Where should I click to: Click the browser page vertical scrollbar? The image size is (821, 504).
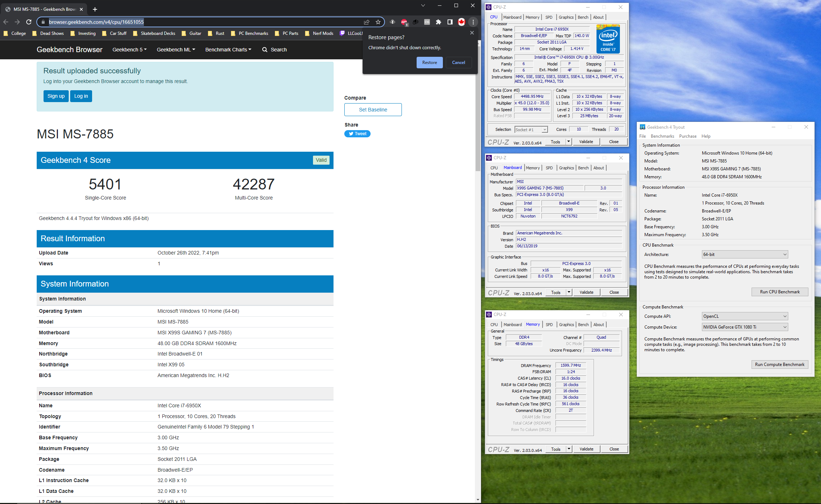pos(478,108)
